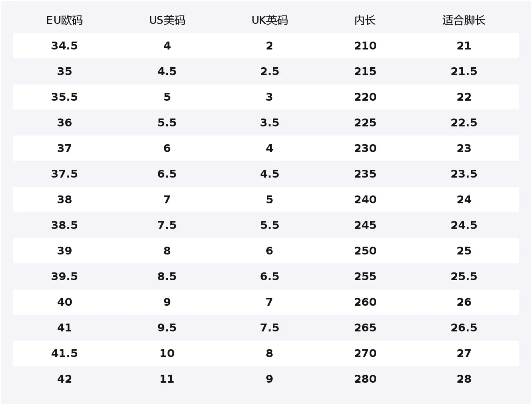532x405 pixels.
Task: Click inner length 280 cell
Action: coord(365,379)
